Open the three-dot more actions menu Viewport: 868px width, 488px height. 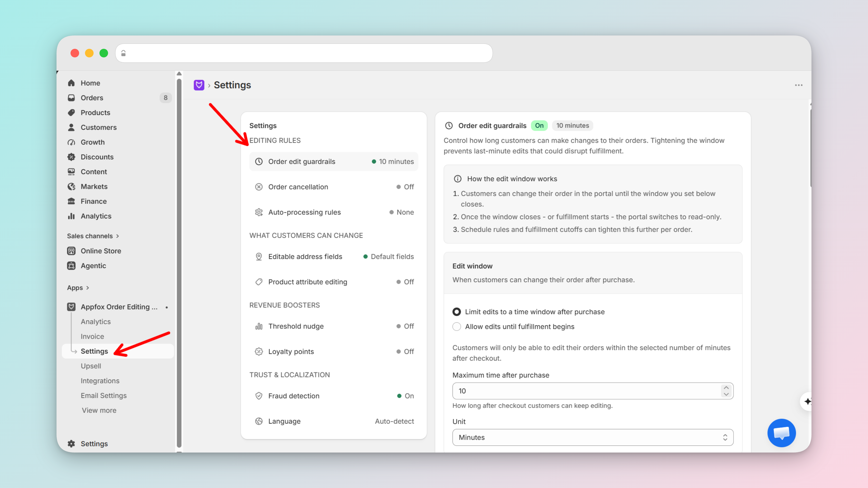[799, 85]
